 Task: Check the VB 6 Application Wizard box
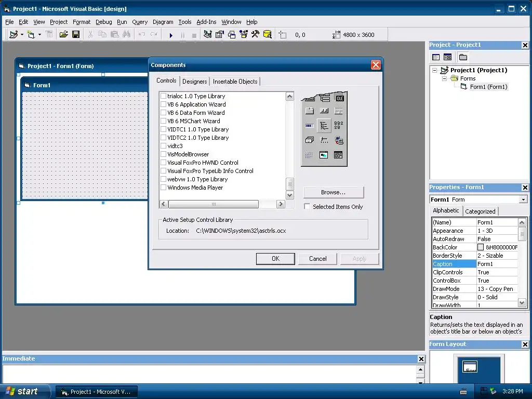pos(163,104)
